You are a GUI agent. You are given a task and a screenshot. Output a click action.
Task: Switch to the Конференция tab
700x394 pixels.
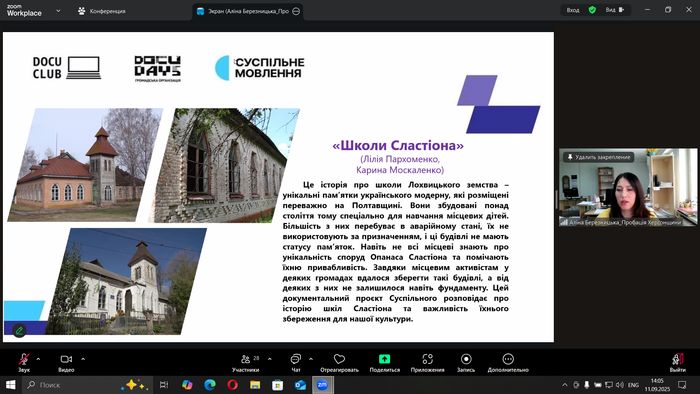pos(101,11)
